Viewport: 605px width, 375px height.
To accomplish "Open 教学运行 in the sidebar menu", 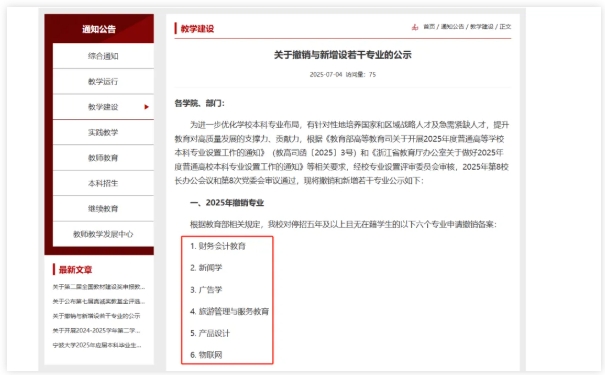I will coord(103,81).
